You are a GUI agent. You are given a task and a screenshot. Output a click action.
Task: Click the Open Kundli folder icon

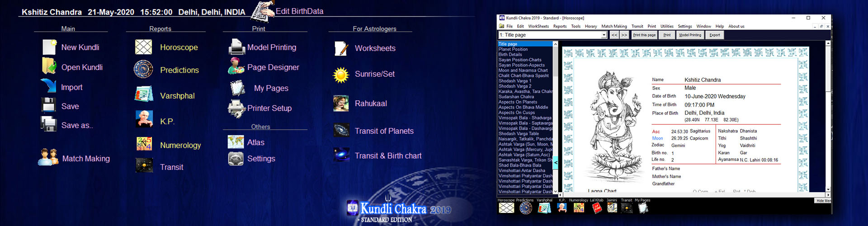click(x=49, y=66)
